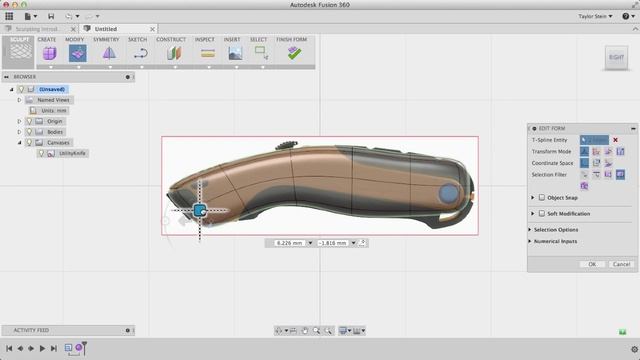Close the Untitled tab
Viewport: 640px width, 360px height.
coord(152,29)
